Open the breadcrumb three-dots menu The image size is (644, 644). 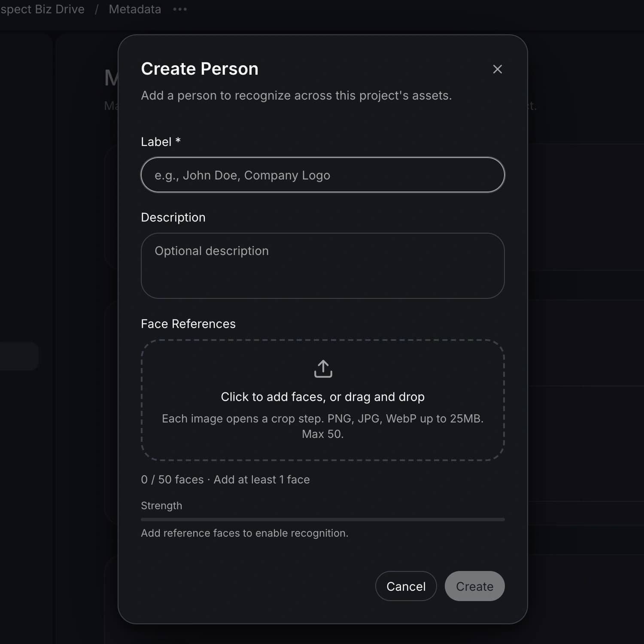(x=180, y=9)
